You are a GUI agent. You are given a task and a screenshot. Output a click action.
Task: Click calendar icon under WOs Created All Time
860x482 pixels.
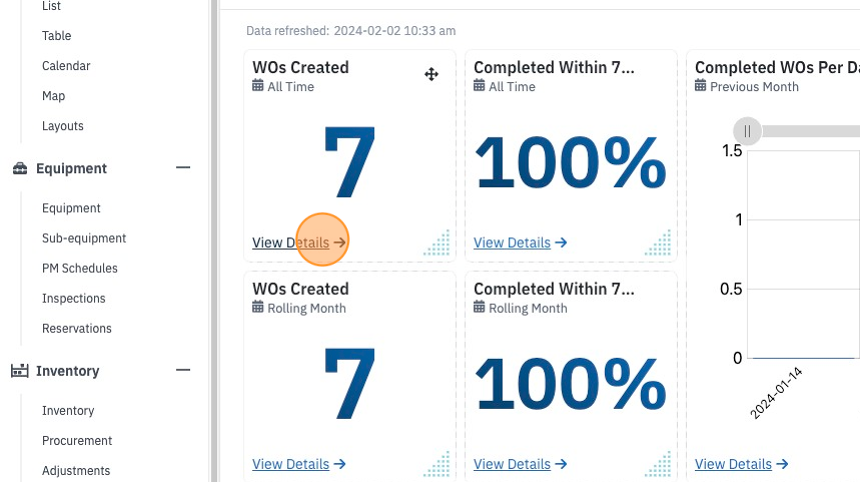258,86
